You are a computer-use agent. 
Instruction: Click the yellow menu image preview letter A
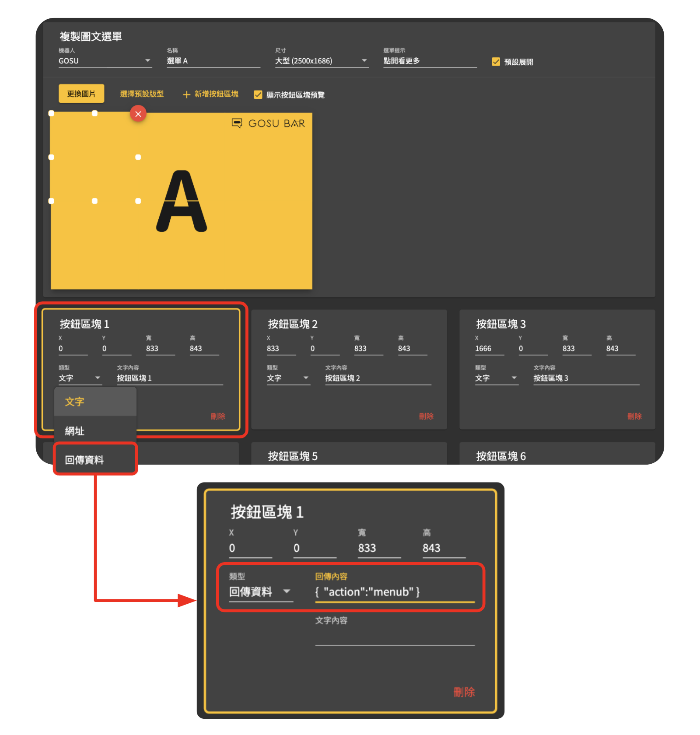click(x=182, y=201)
